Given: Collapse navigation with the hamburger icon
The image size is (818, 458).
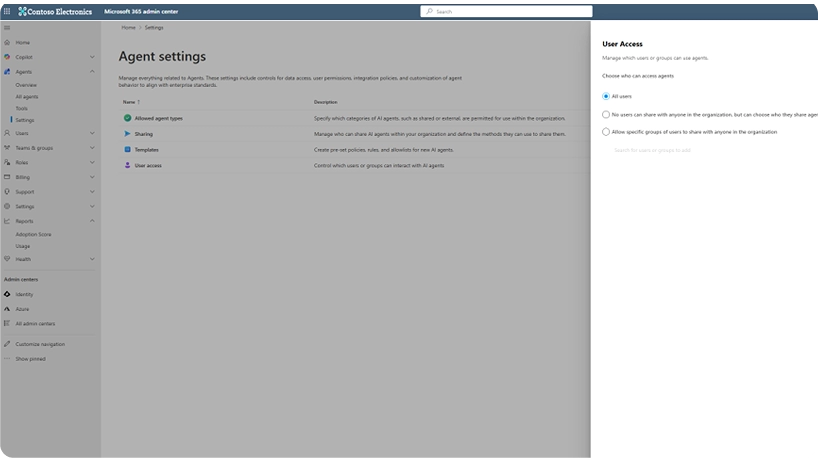Looking at the screenshot, I should point(7,28).
